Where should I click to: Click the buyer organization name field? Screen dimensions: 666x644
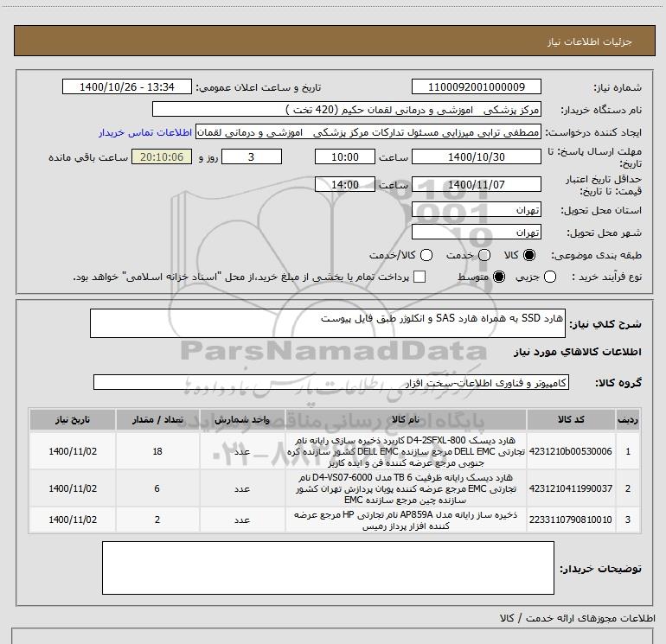(x=347, y=110)
